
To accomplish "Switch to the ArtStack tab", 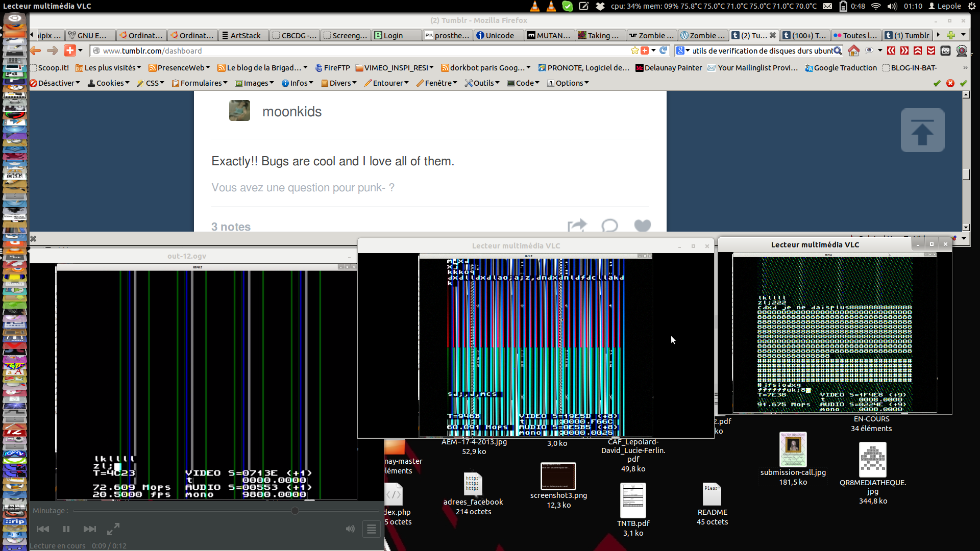I will (244, 35).
